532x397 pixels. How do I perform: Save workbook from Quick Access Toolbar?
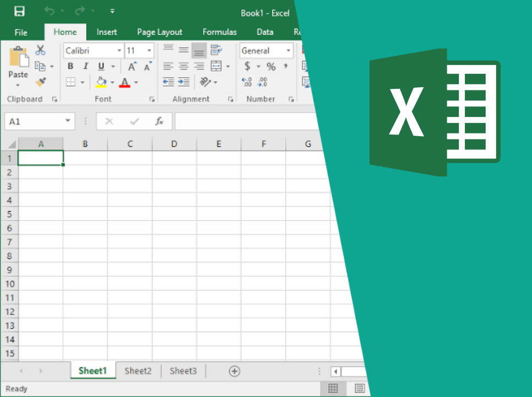tap(19, 12)
